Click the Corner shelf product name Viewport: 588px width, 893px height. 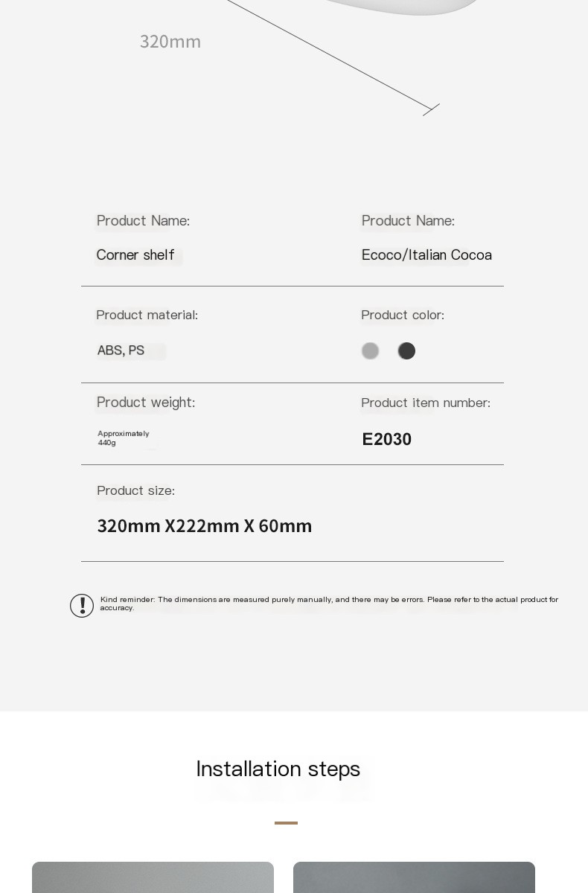click(x=135, y=255)
